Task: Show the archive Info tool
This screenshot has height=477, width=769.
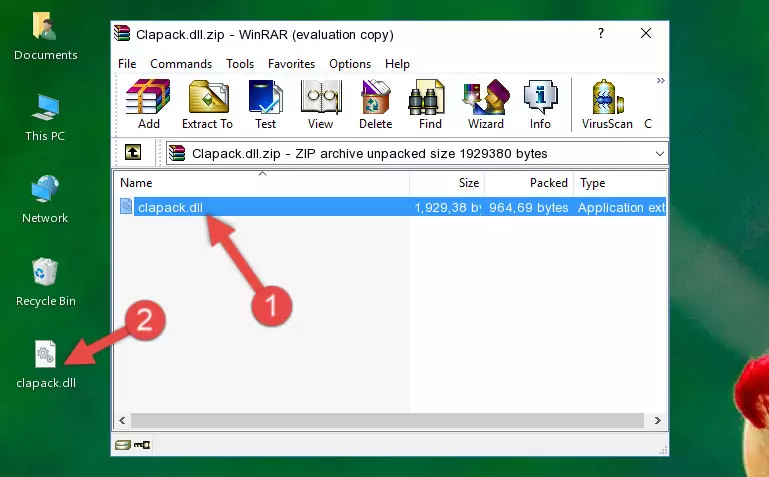Action: coord(540,104)
